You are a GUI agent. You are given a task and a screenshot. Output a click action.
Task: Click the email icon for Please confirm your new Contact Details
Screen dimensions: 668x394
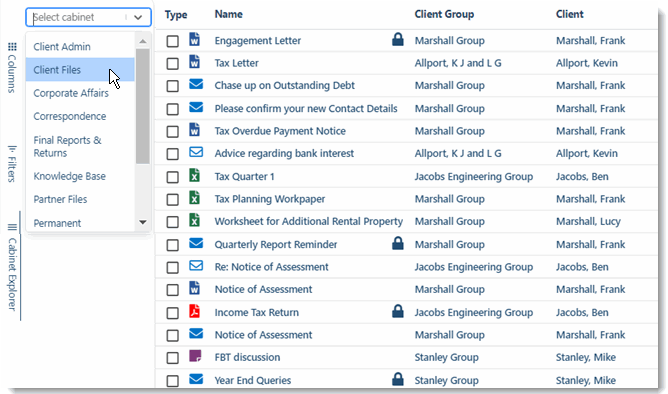click(x=196, y=107)
